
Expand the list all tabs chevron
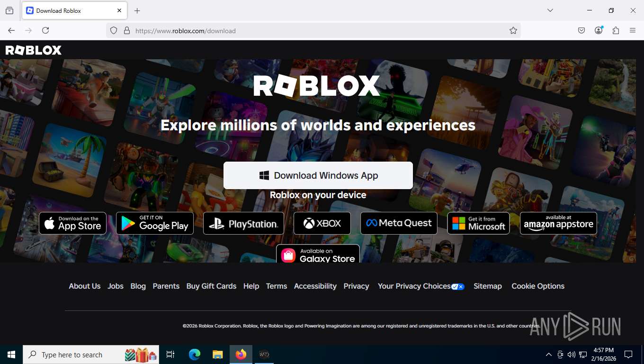tap(550, 10)
